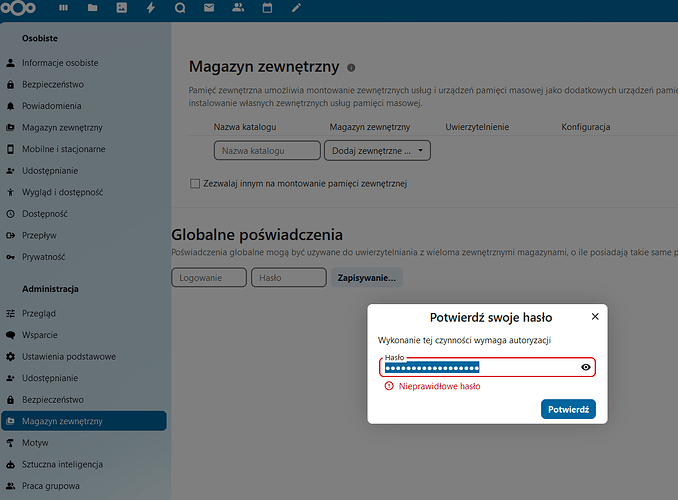Enable Zezwalaj innym na montowanie pamięci zewnętrznej

[196, 183]
